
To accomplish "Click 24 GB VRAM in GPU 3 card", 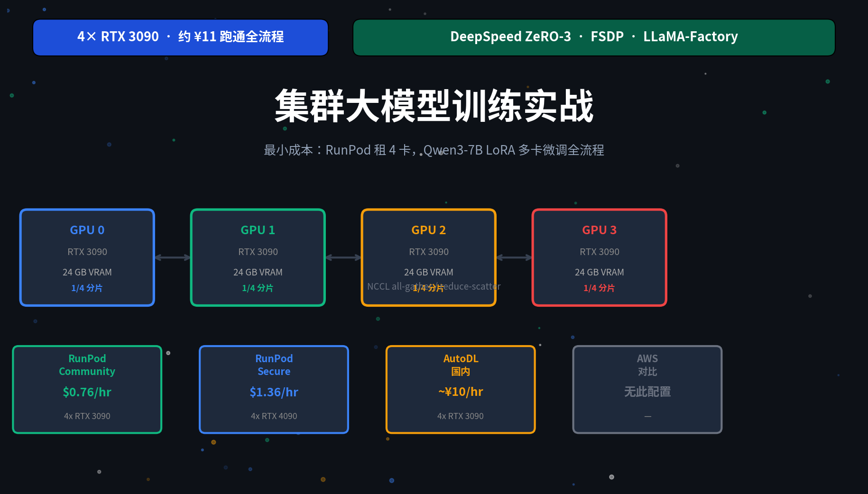I will 600,272.
